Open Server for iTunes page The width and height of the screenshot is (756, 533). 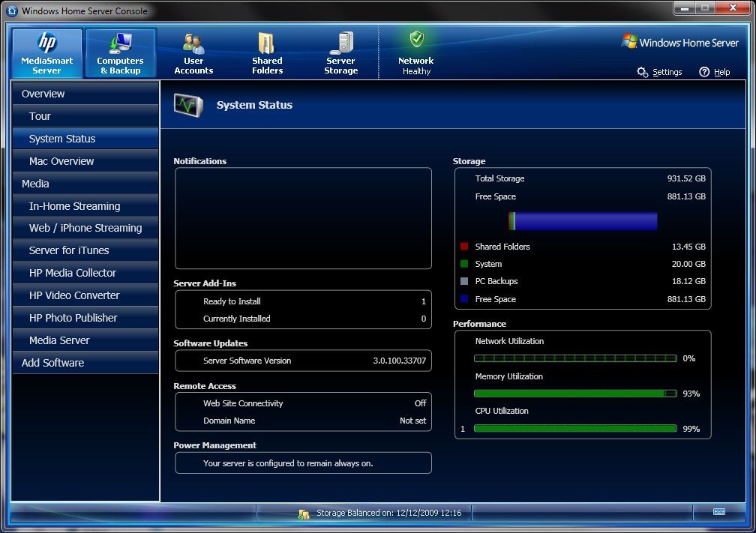point(85,250)
